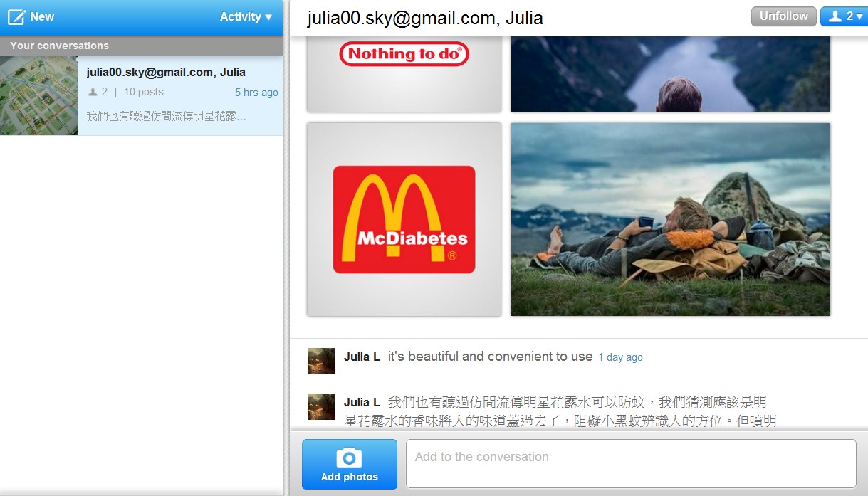Click the 1 day ago timestamp
The image size is (868, 496).
(x=620, y=357)
